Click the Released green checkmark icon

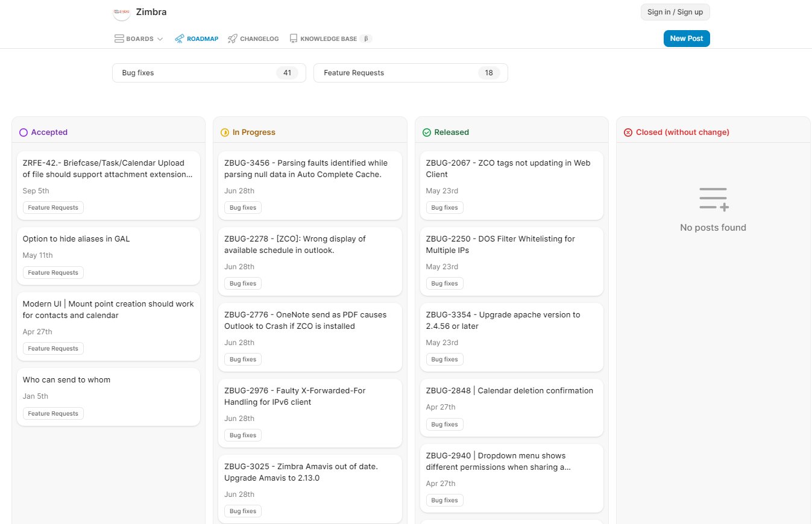(427, 132)
